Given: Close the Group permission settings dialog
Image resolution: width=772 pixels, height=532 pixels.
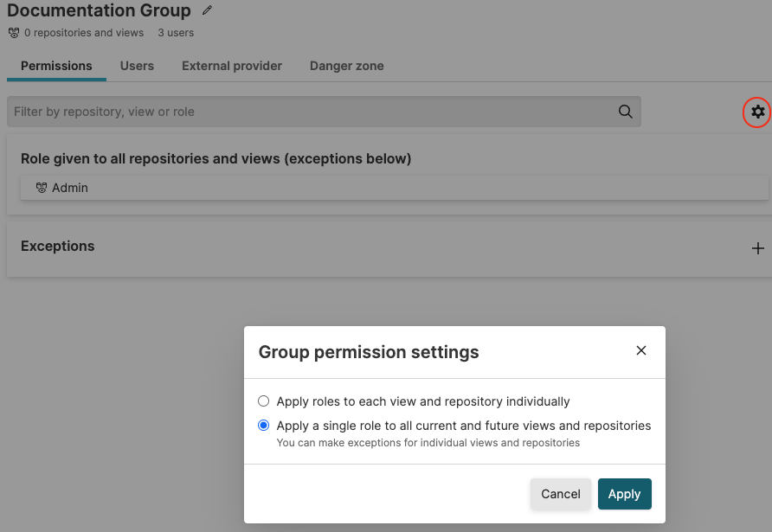Looking at the screenshot, I should tap(641, 350).
